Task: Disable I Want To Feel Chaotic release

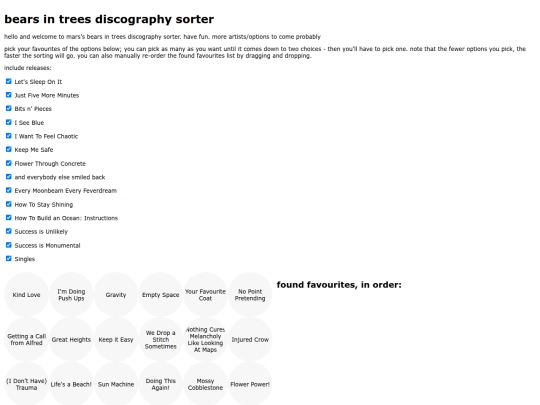Action: point(9,136)
